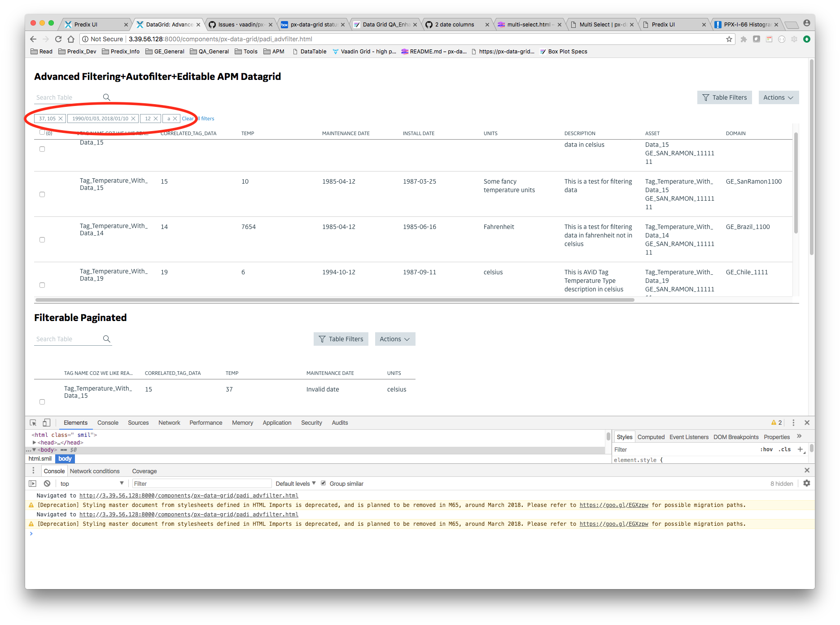Image resolution: width=840 pixels, height=625 pixels.
Task: Click the first grid horizontal scrollbar
Action: point(335,299)
